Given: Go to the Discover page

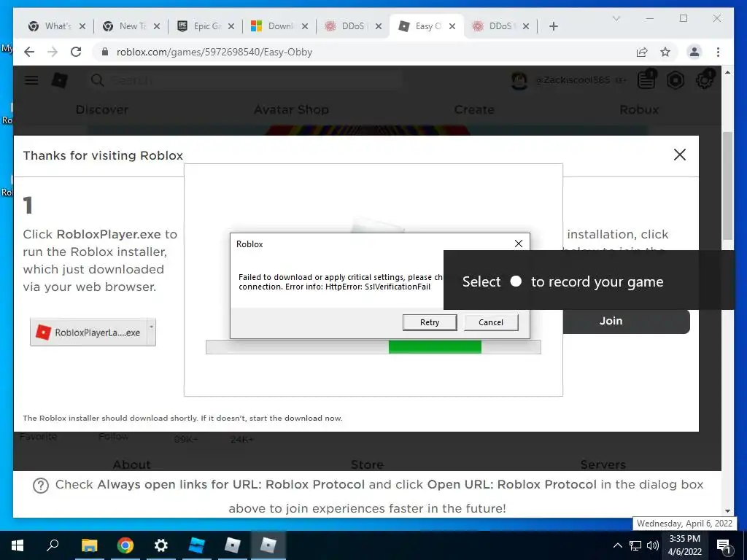Looking at the screenshot, I should 102,109.
